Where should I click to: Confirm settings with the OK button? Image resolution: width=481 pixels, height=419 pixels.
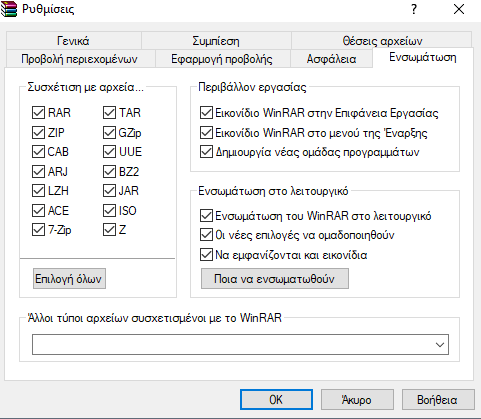(276, 399)
